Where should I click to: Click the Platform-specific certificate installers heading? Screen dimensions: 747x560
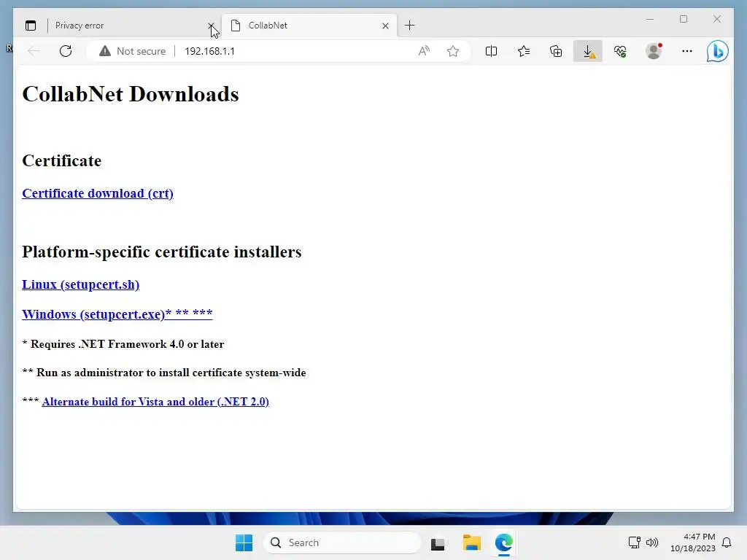[x=161, y=252]
